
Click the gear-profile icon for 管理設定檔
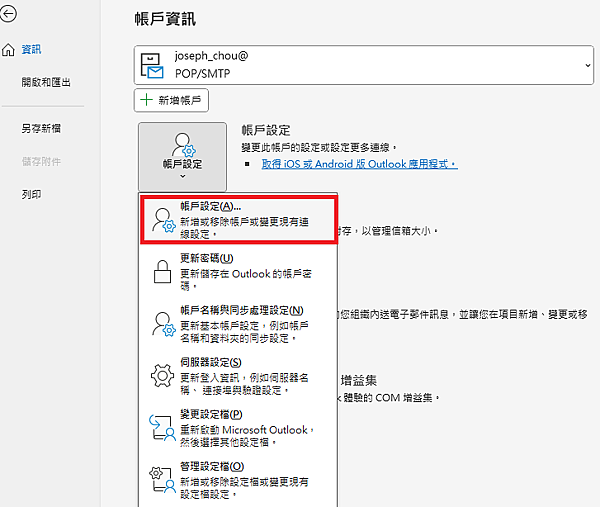pyautogui.click(x=162, y=479)
